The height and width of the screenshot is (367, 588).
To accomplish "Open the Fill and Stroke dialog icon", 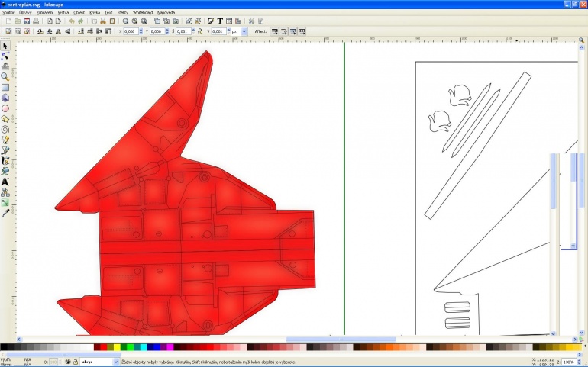I will (x=211, y=21).
